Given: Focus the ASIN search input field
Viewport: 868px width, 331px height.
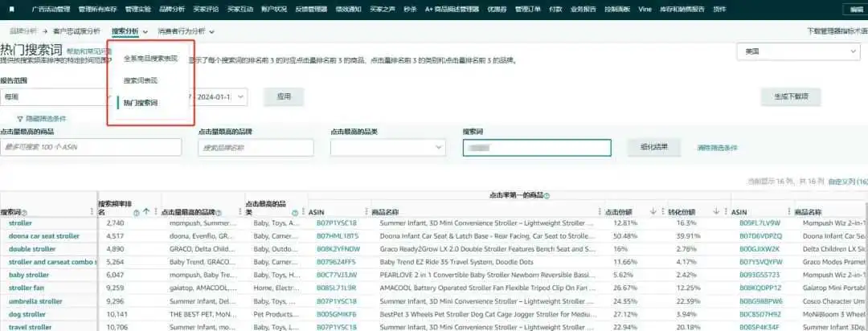Looking at the screenshot, I should coord(91,147).
